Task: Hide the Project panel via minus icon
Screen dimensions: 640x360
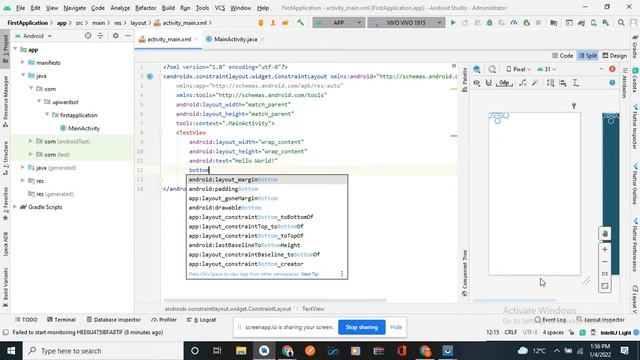Action: click(x=128, y=36)
